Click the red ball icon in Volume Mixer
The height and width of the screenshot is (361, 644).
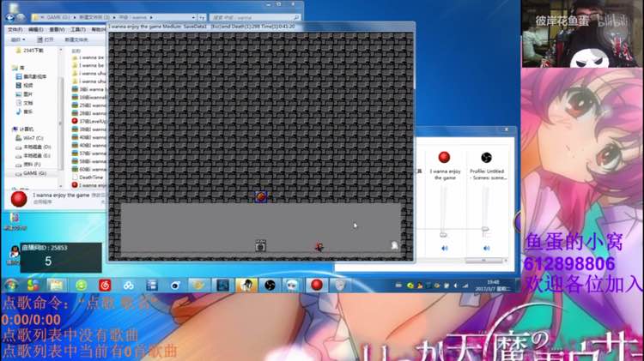click(444, 158)
